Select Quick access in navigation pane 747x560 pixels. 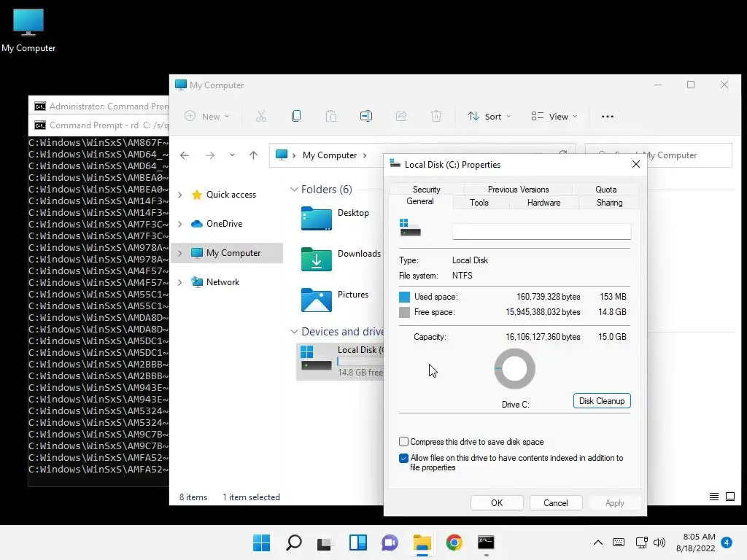click(231, 195)
